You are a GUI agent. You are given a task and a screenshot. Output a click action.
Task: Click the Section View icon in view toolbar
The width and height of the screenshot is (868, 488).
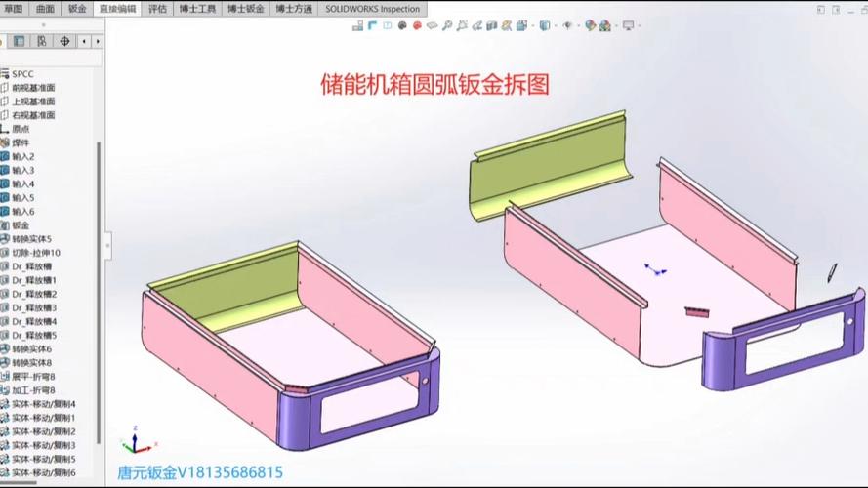491,25
